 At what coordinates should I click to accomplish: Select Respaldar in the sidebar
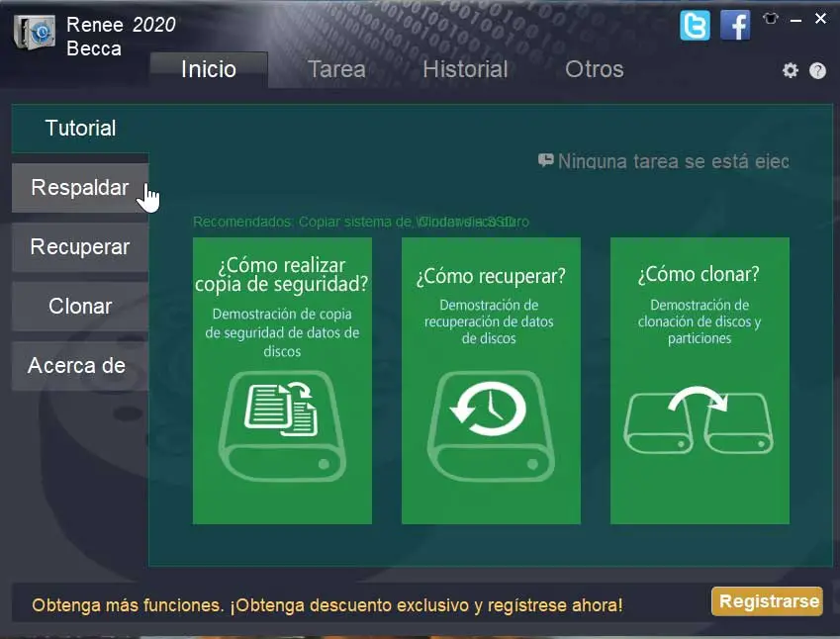(80, 188)
